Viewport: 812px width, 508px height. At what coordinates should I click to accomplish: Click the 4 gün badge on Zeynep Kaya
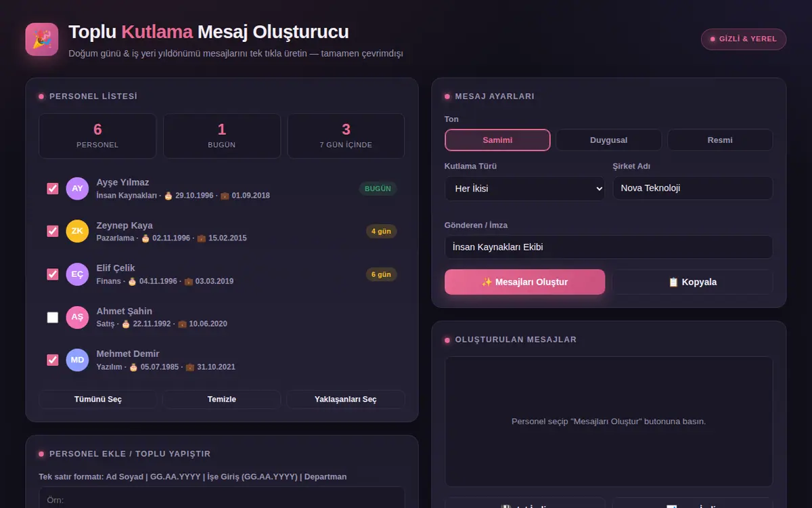click(x=381, y=231)
